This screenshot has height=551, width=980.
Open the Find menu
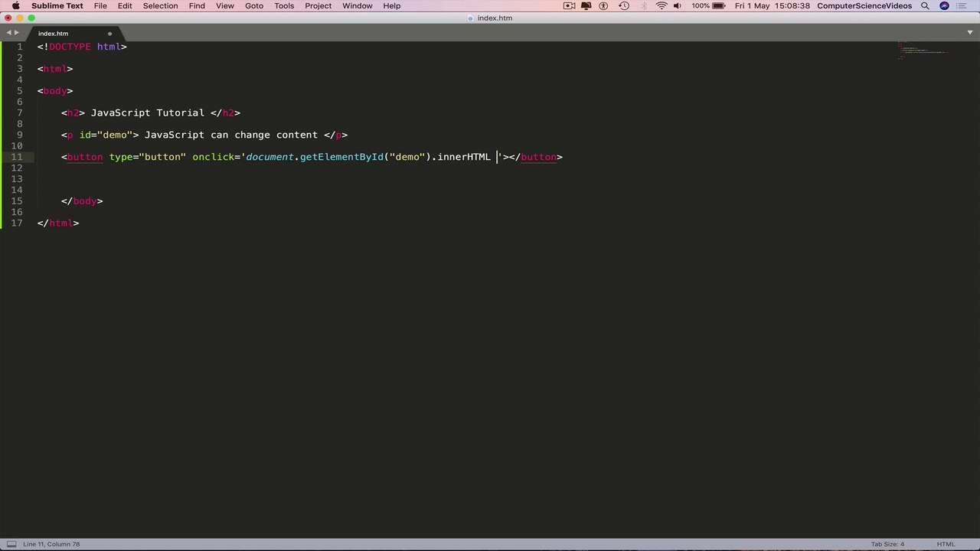tap(197, 6)
